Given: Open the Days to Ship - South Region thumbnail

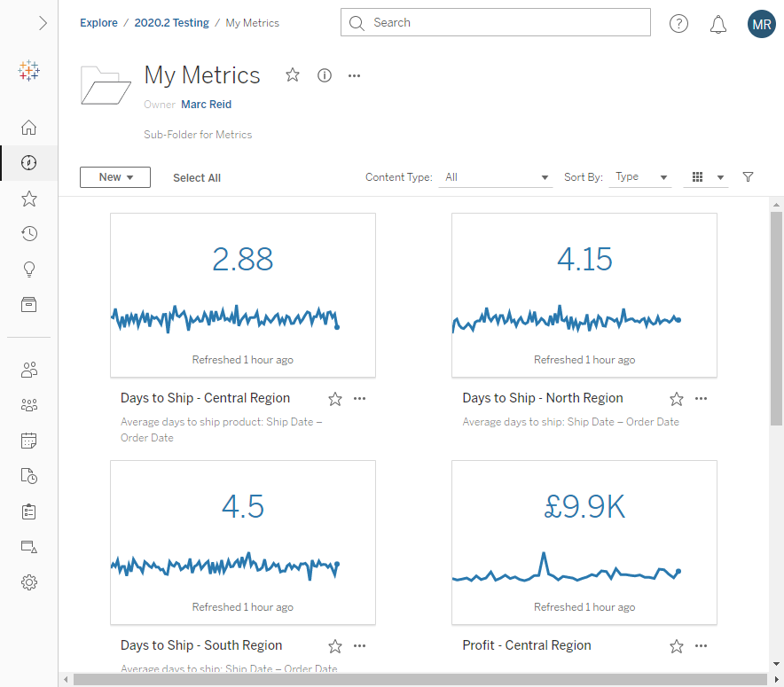Looking at the screenshot, I should (x=243, y=542).
